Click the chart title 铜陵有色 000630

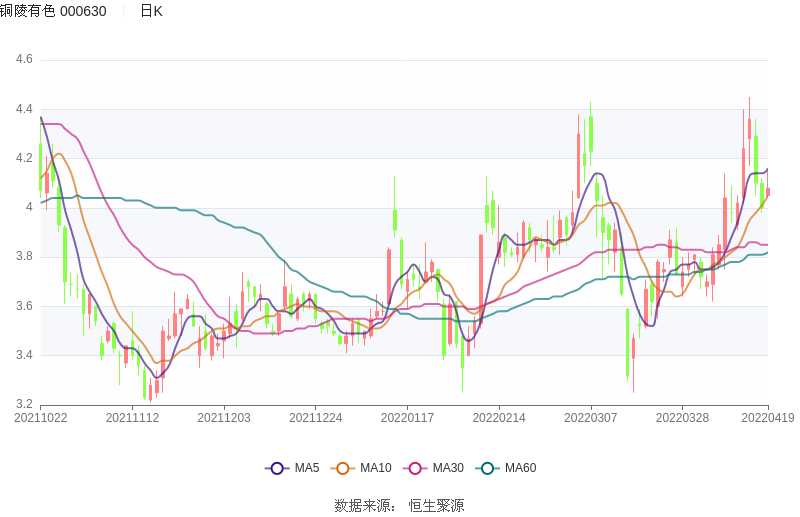tap(53, 11)
